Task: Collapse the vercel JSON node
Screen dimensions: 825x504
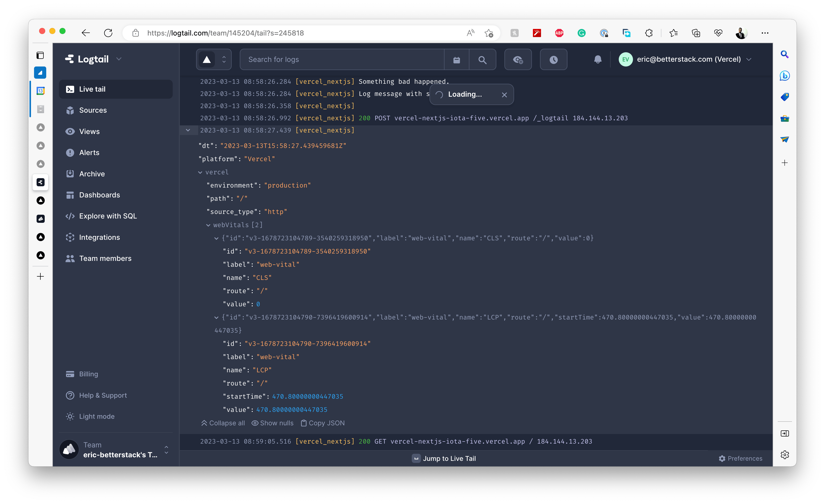Action: pos(200,172)
